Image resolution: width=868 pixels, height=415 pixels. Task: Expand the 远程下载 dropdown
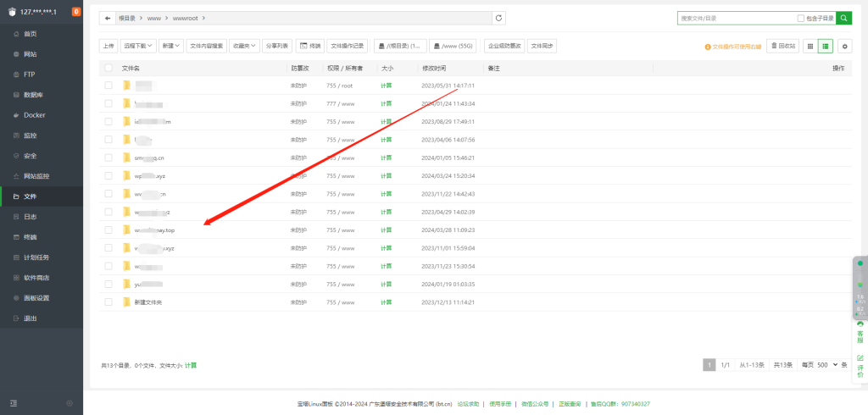click(x=138, y=47)
